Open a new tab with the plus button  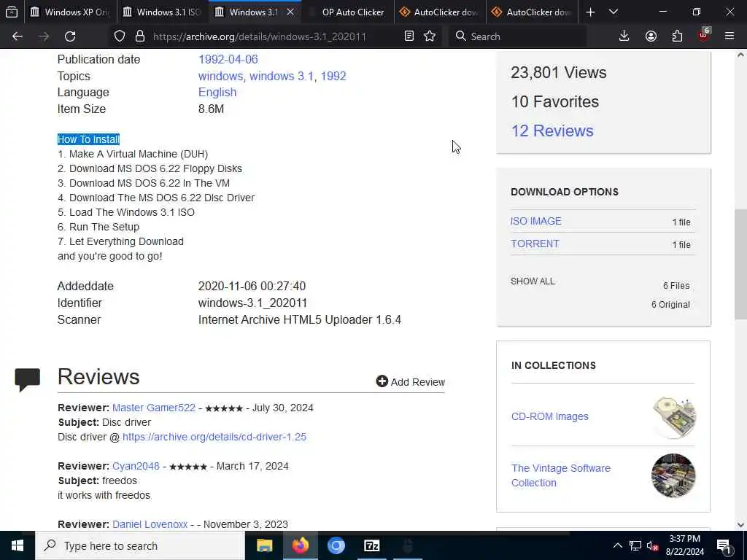tap(590, 12)
